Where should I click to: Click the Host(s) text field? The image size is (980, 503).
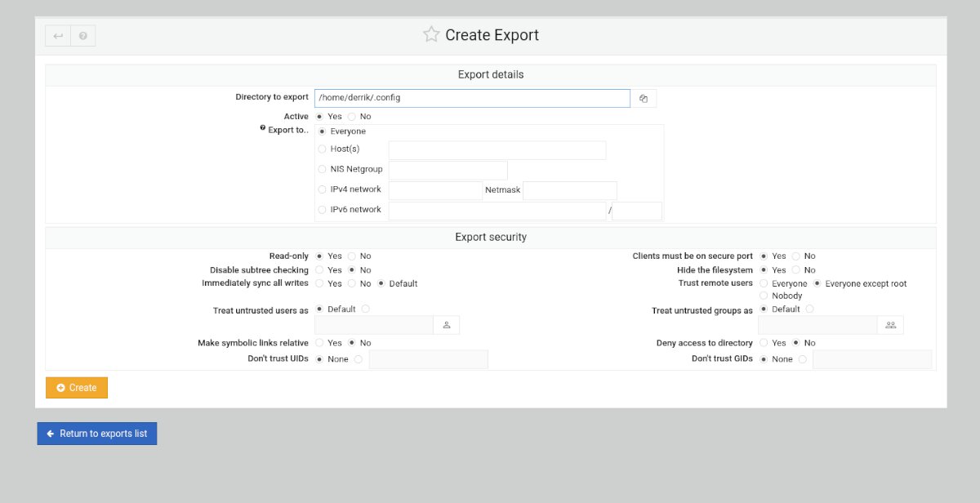tap(497, 150)
